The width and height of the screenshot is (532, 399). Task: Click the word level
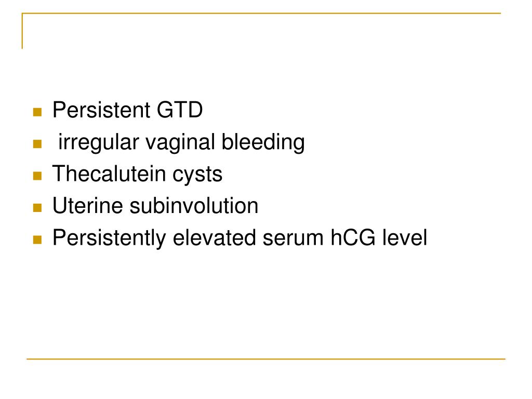tap(404, 238)
